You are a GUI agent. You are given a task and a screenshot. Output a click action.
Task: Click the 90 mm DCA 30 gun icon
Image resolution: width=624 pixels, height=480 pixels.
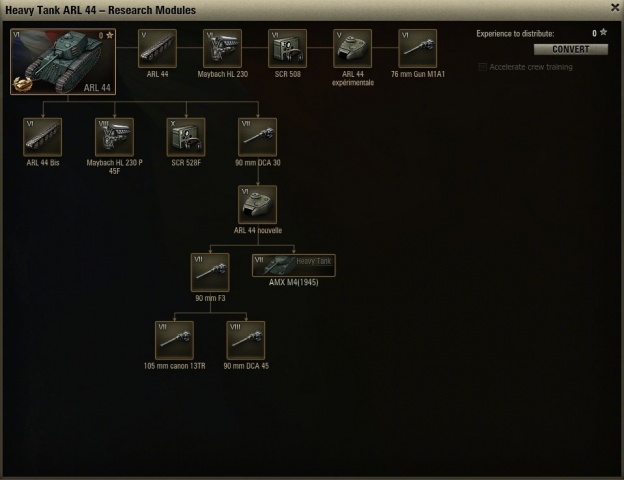coord(257,137)
